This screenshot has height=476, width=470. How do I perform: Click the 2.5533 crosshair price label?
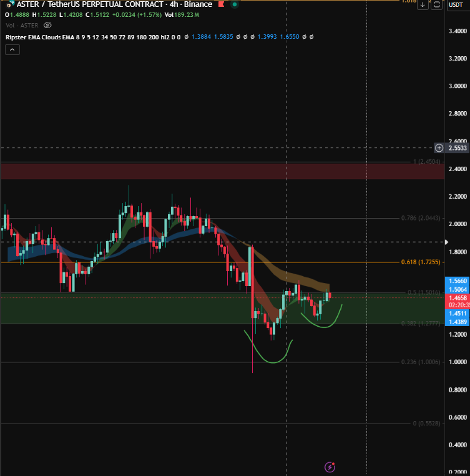tap(458, 148)
